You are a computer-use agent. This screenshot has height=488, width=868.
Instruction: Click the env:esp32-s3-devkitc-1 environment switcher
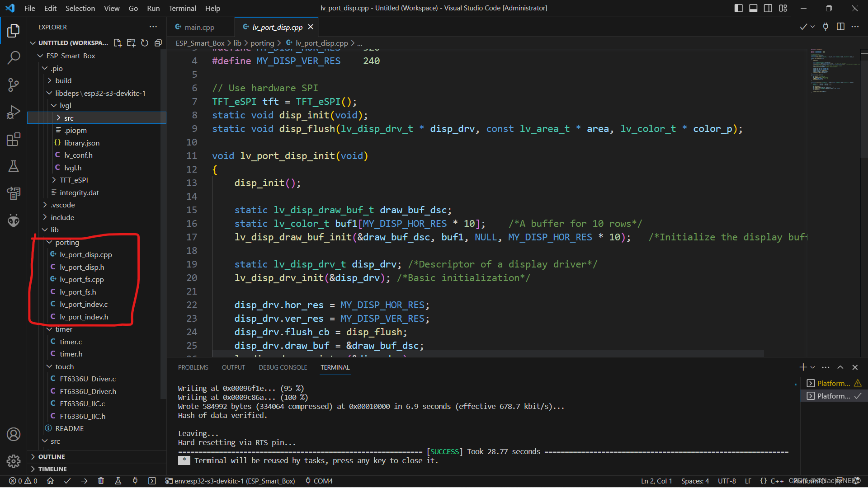click(230, 481)
